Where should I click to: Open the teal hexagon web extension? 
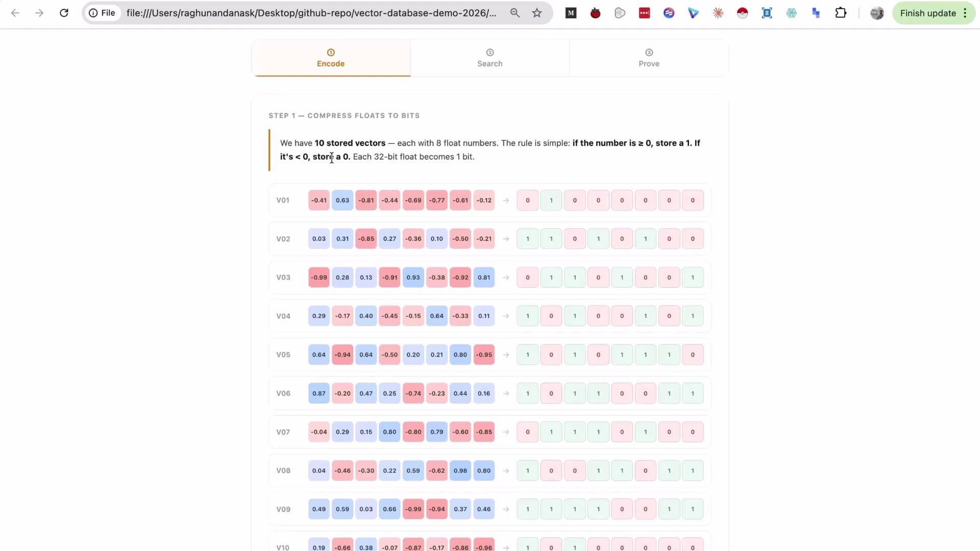click(792, 13)
